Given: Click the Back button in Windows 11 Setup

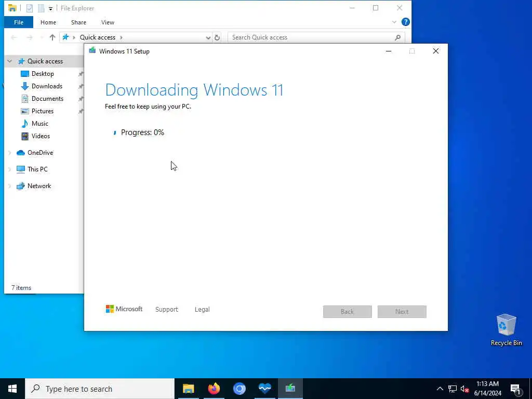Looking at the screenshot, I should (x=348, y=312).
